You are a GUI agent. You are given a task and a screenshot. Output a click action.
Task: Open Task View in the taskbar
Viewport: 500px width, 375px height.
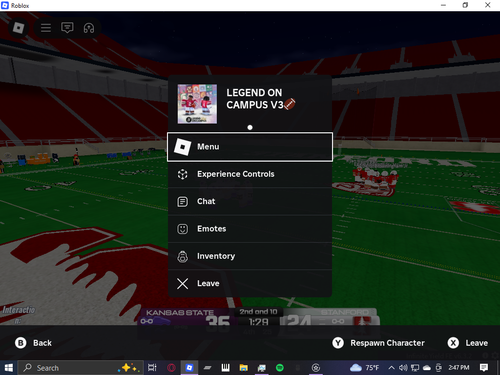[152, 368]
